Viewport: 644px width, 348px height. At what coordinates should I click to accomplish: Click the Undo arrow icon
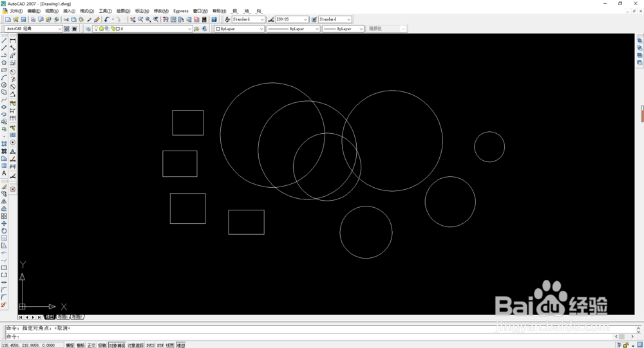pyautogui.click(x=107, y=19)
